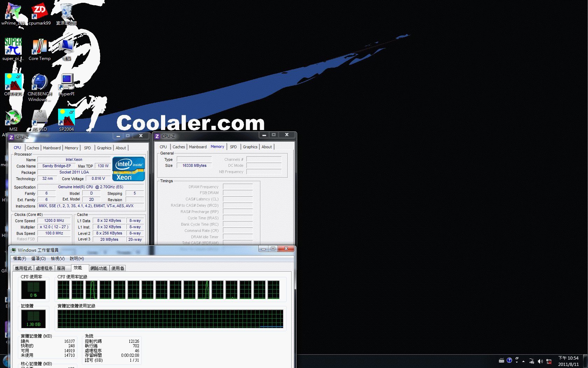This screenshot has width=588, height=368.
Task: Click the 記憶體 gauge showing 1.38 GB
Action: pyautogui.click(x=33, y=319)
